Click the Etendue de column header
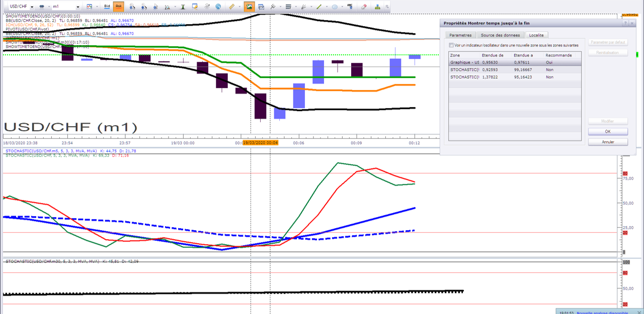This screenshot has width=644, height=314. [x=496, y=55]
